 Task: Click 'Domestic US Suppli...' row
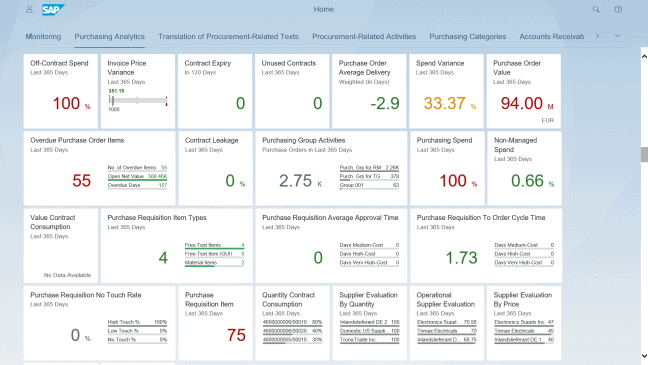pyautogui.click(x=369, y=331)
